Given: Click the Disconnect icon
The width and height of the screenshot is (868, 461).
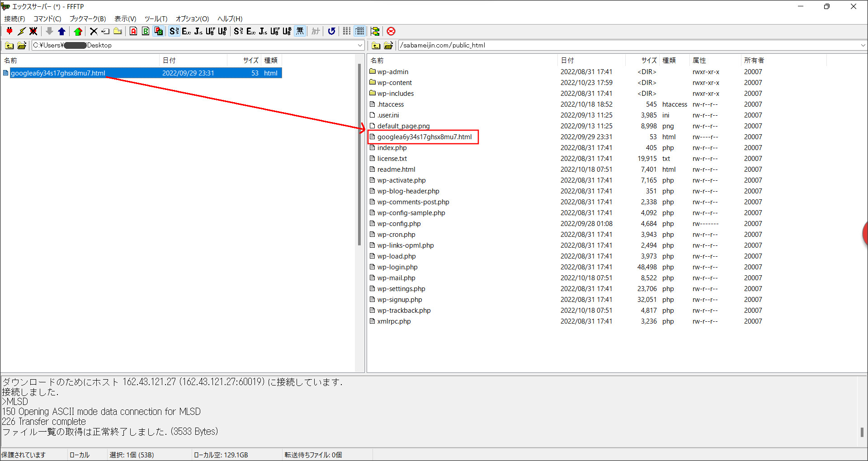Looking at the screenshot, I should 33,31.
